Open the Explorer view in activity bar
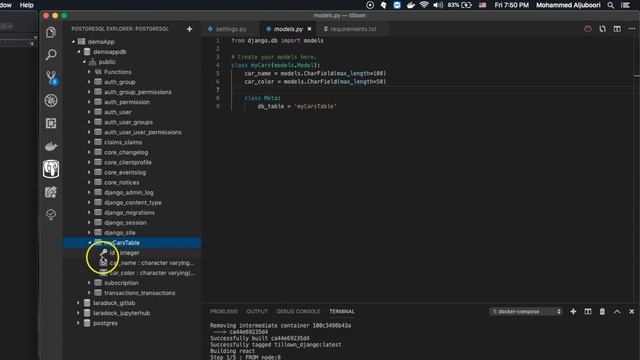640x360 pixels. click(x=51, y=32)
